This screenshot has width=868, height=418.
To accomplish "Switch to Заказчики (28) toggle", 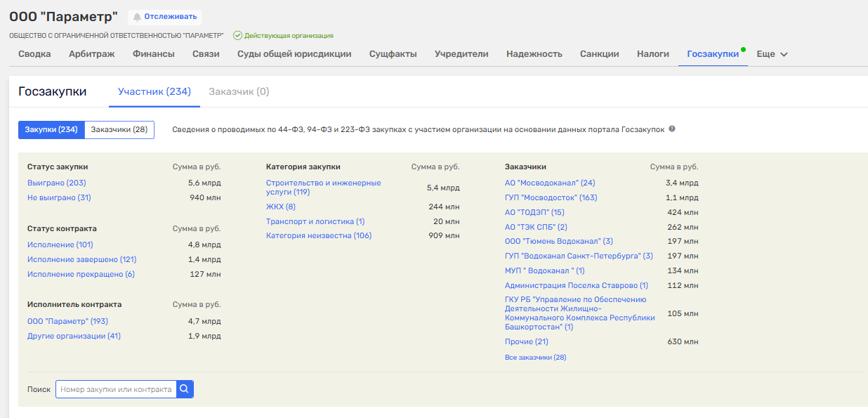I will pyautogui.click(x=119, y=130).
